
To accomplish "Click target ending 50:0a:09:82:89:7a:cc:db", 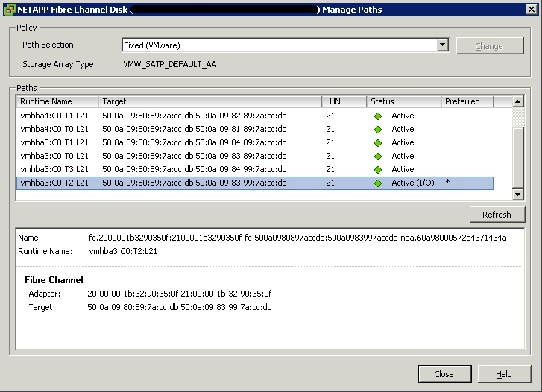I will click(x=241, y=116).
